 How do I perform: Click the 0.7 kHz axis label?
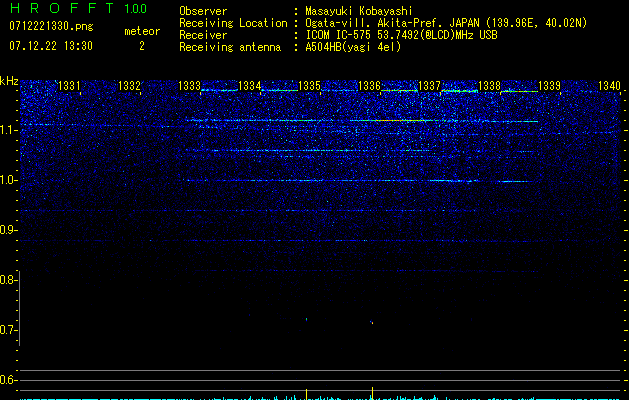pos(8,330)
